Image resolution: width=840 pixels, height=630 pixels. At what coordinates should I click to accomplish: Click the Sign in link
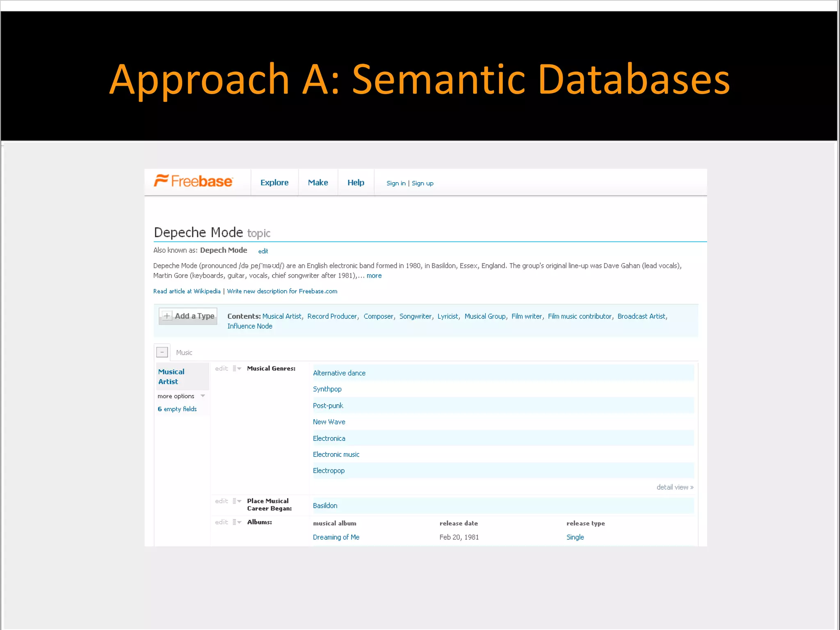point(396,183)
